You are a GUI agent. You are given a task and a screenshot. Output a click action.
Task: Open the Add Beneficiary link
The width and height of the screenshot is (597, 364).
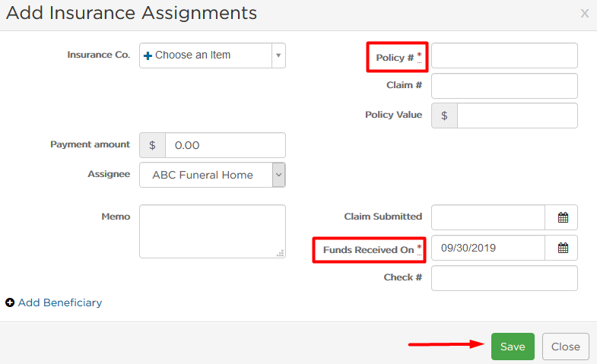[x=60, y=302]
